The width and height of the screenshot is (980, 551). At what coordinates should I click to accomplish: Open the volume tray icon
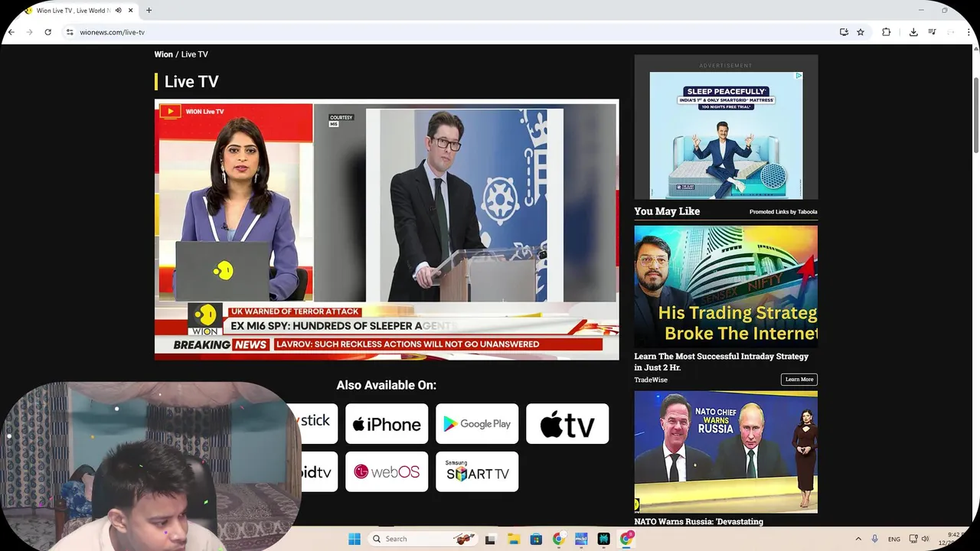[925, 539]
